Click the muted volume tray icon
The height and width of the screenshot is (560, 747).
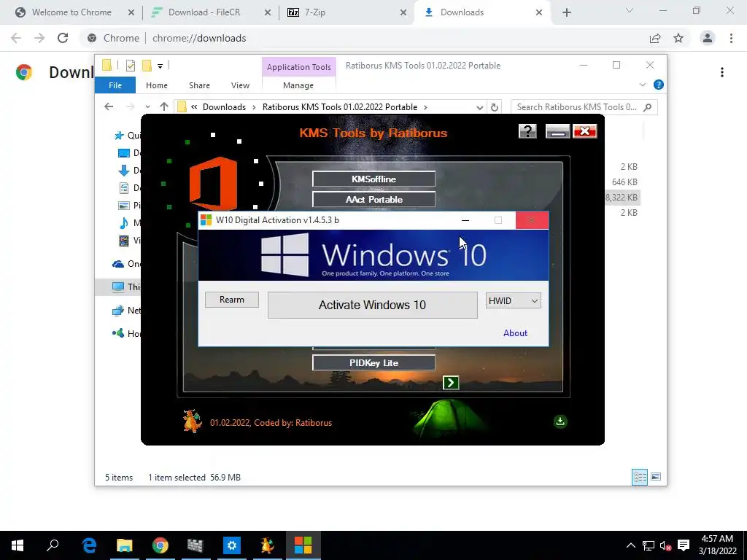click(665, 545)
